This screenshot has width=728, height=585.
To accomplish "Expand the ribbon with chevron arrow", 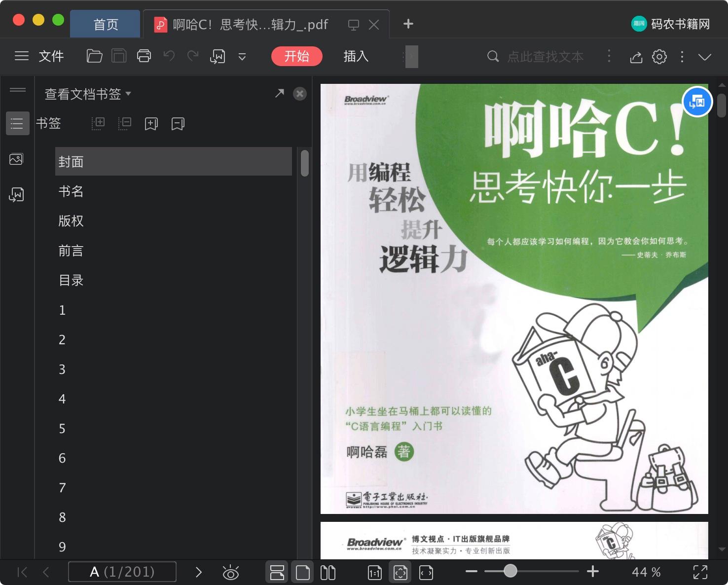I will (x=705, y=57).
